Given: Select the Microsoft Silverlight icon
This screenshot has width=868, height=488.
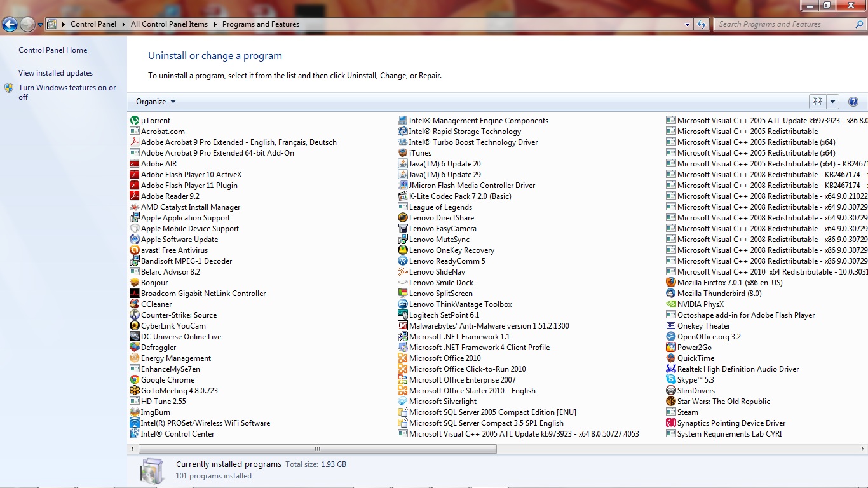Looking at the screenshot, I should tap(403, 402).
